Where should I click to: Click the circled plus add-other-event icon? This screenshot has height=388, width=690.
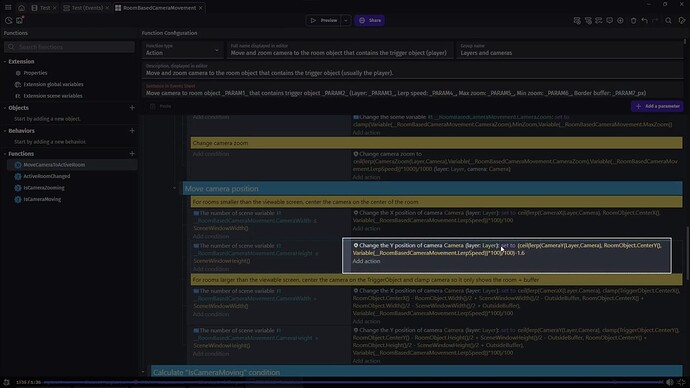click(620, 20)
